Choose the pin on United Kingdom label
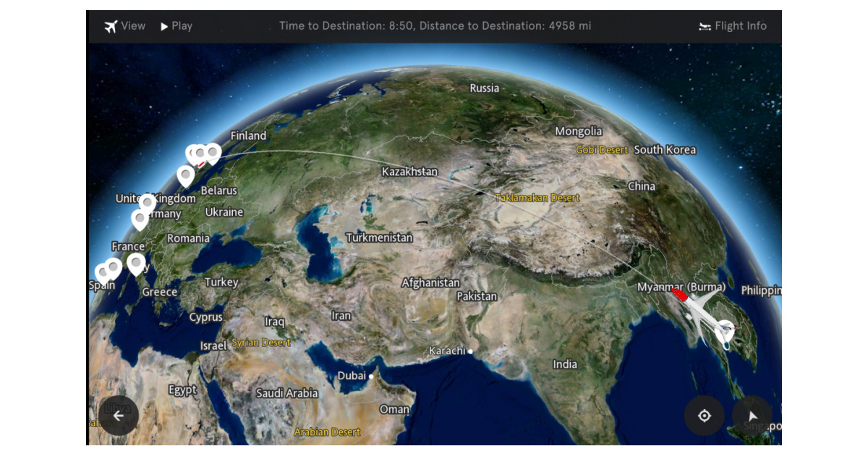The image size is (868, 454). 148,202
